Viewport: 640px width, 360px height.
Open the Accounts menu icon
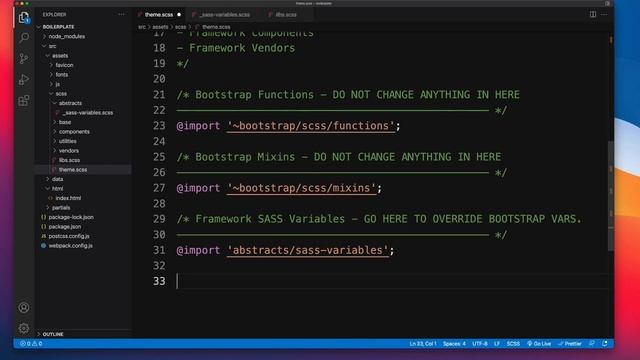(x=24, y=307)
